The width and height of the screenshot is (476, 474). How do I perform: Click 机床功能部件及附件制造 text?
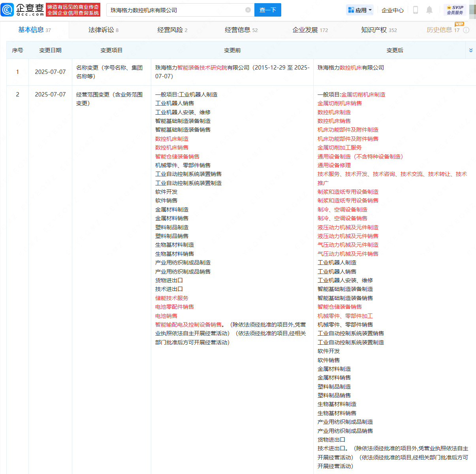pos(348,130)
